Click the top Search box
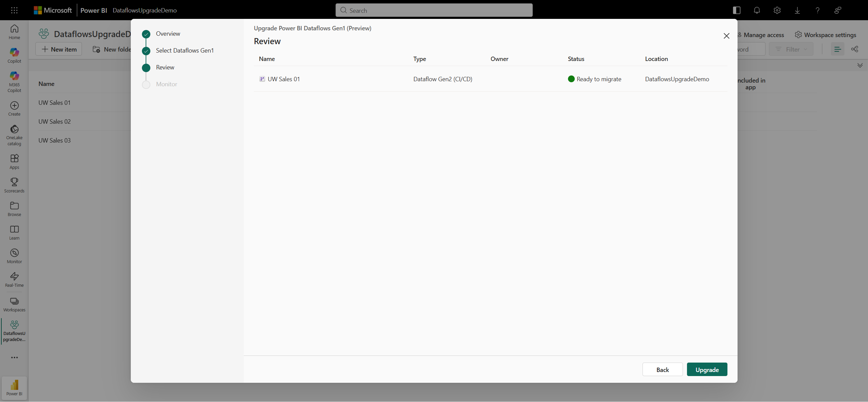Screen dimensions: 868x402 [434, 10]
